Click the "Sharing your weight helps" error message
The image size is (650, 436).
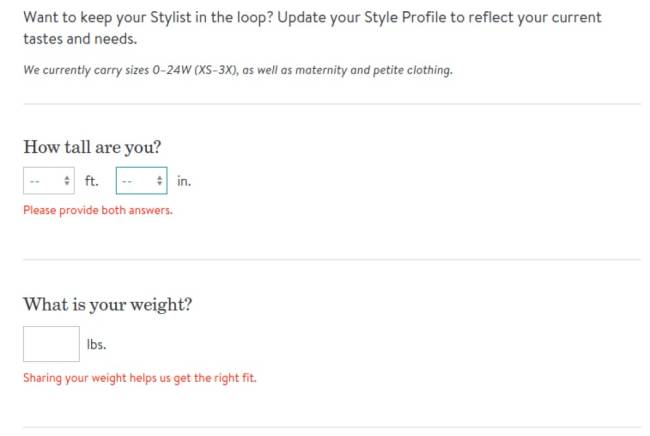140,378
